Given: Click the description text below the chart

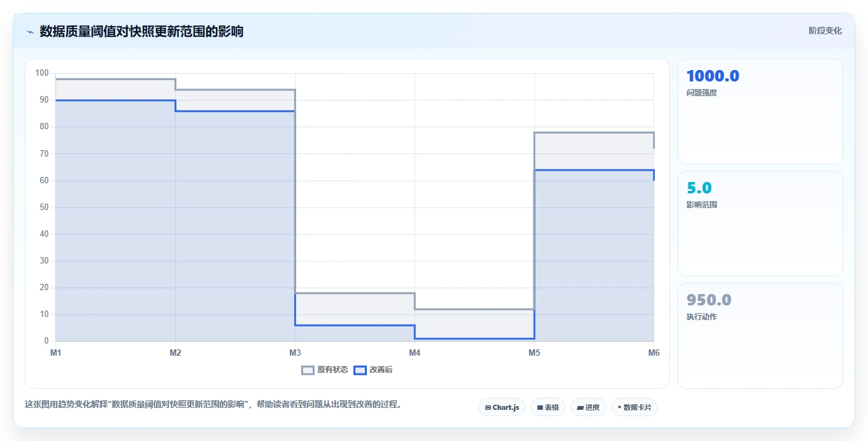Looking at the screenshot, I should point(213,405).
